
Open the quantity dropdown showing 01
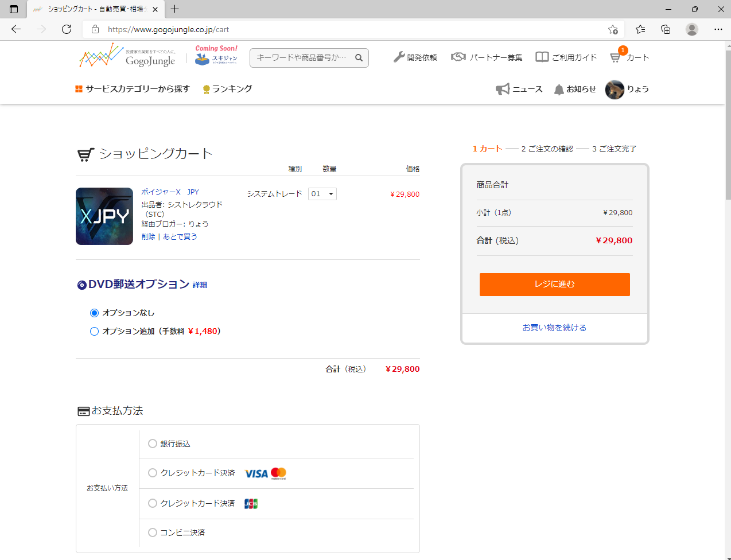pyautogui.click(x=322, y=194)
